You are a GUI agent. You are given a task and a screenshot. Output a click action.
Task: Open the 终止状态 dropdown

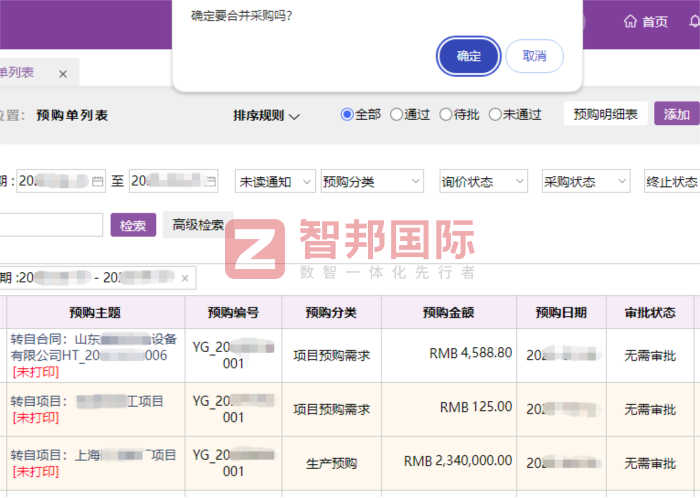(672, 181)
